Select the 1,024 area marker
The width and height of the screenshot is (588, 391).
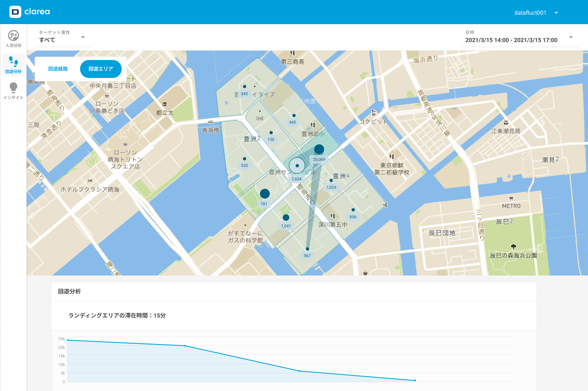click(x=331, y=180)
